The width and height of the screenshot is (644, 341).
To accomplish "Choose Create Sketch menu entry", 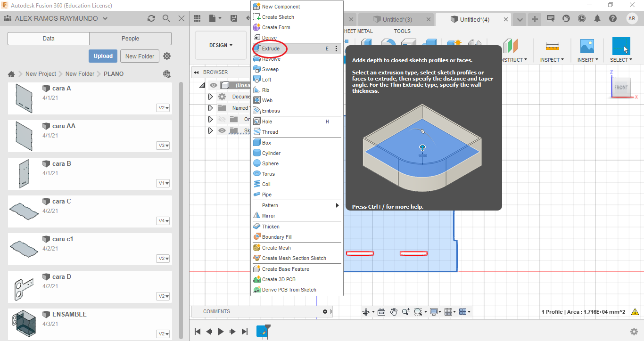I will tap(278, 17).
